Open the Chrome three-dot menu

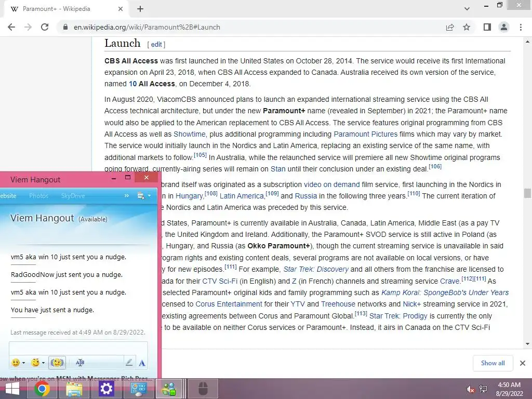(521, 27)
